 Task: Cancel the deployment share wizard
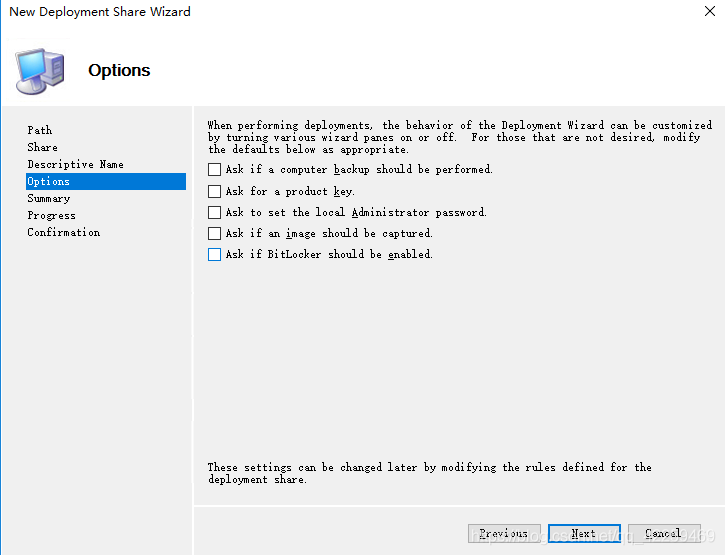pyautogui.click(x=664, y=534)
